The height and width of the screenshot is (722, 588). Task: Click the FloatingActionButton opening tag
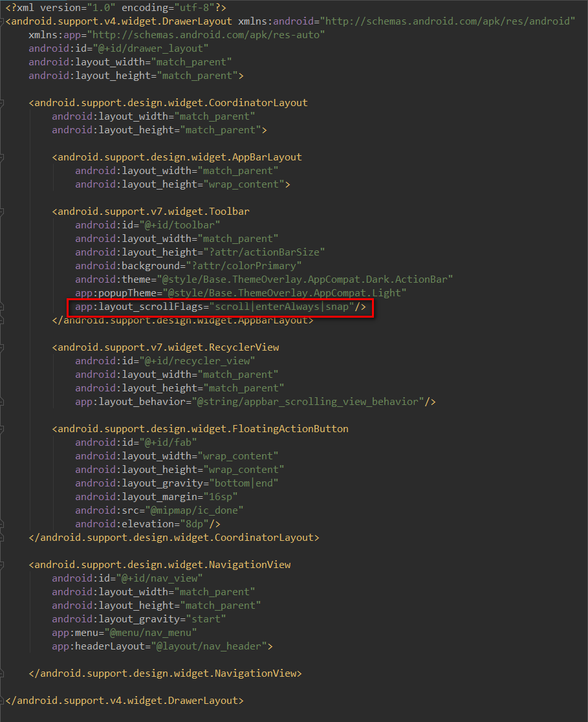click(201, 429)
